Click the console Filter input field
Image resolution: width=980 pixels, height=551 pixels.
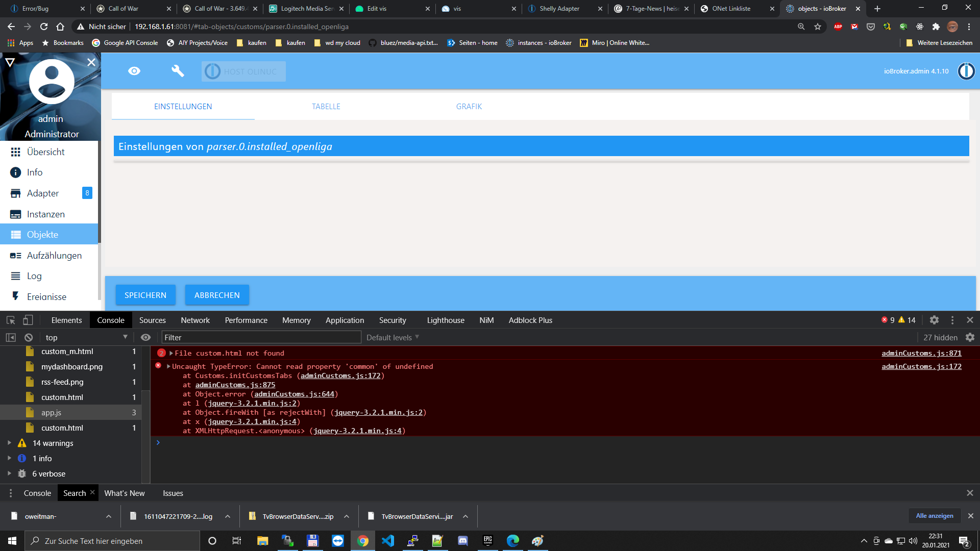click(x=261, y=337)
